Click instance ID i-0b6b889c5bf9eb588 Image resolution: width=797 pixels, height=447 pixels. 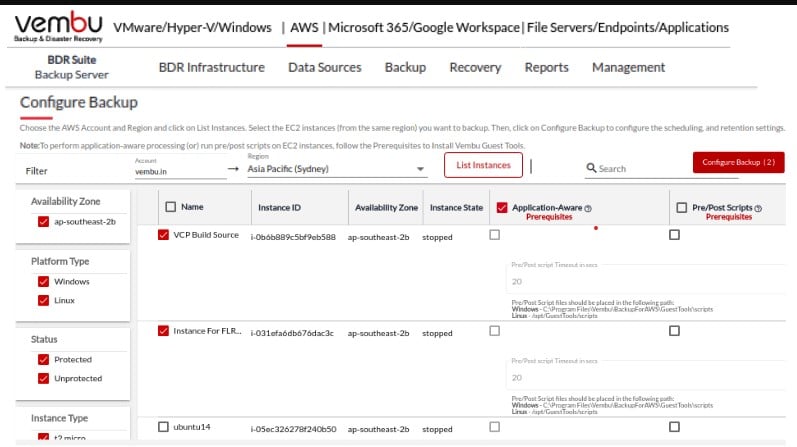click(293, 237)
